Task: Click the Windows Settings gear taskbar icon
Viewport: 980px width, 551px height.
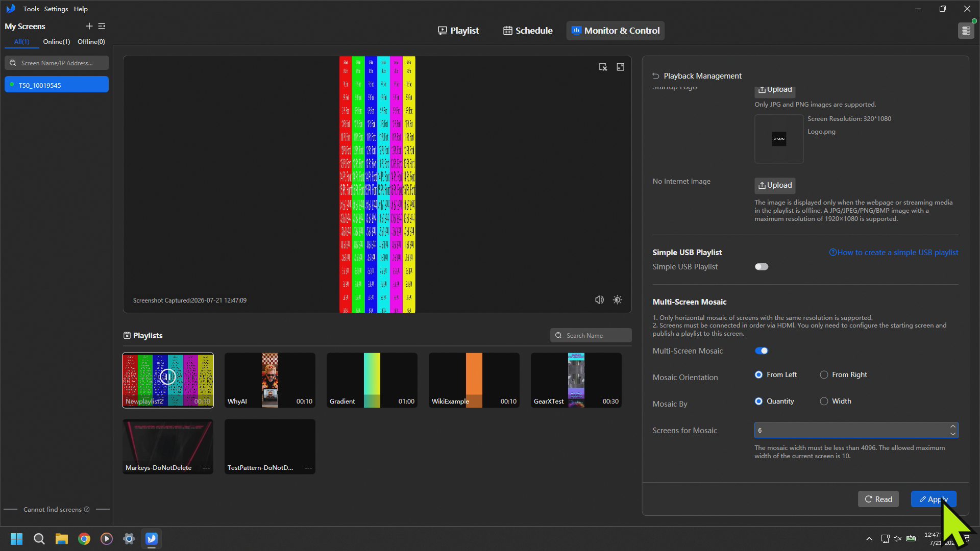Action: pyautogui.click(x=129, y=539)
